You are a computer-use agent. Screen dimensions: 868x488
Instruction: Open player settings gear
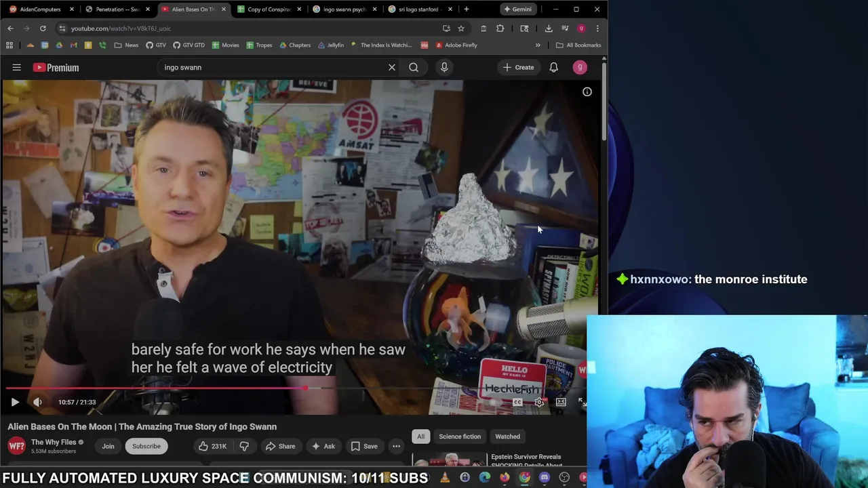539,402
